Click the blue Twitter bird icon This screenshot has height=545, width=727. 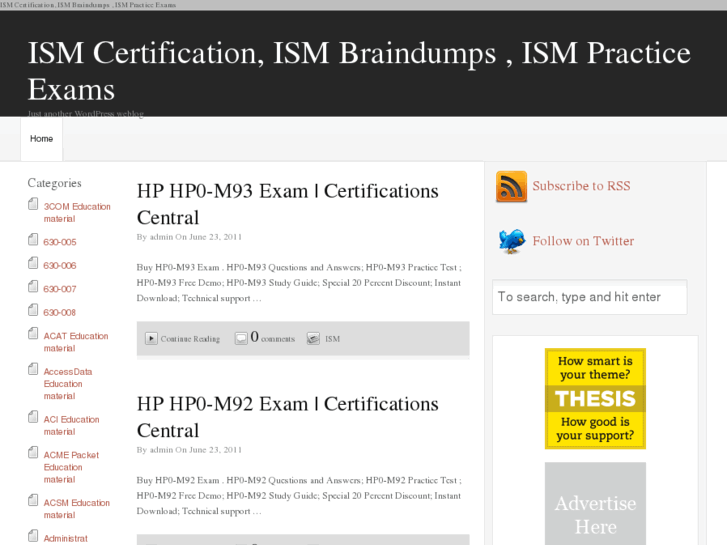[512, 241]
